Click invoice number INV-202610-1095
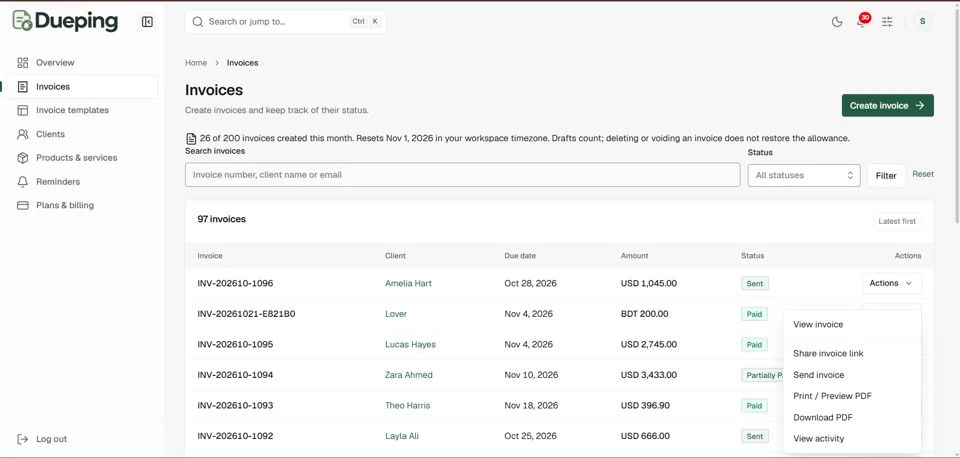Image resolution: width=960 pixels, height=458 pixels. (235, 344)
